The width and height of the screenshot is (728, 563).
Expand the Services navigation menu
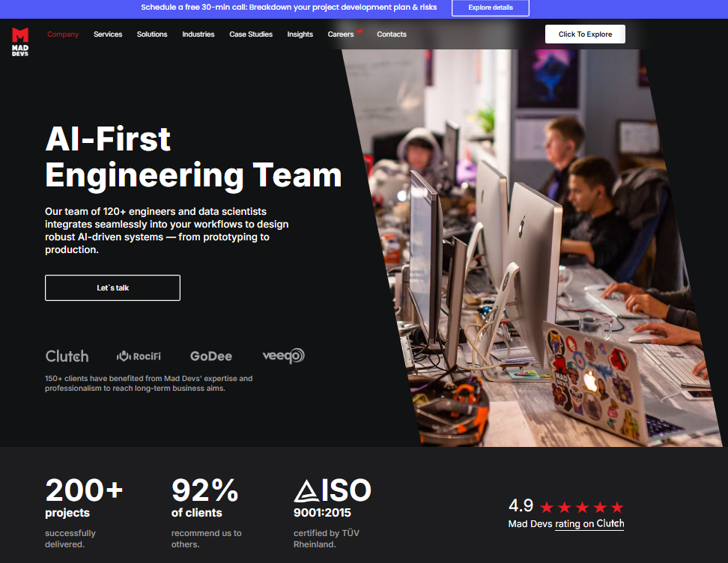point(108,34)
